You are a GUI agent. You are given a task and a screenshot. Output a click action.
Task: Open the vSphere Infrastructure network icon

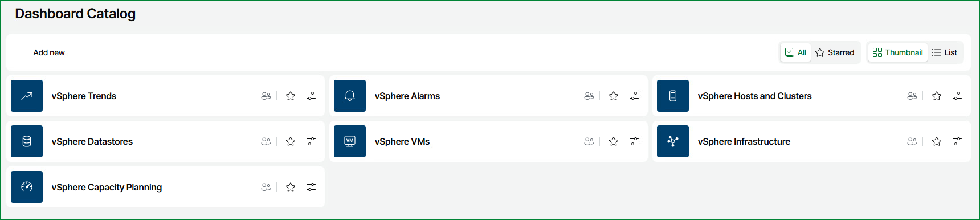coord(673,141)
